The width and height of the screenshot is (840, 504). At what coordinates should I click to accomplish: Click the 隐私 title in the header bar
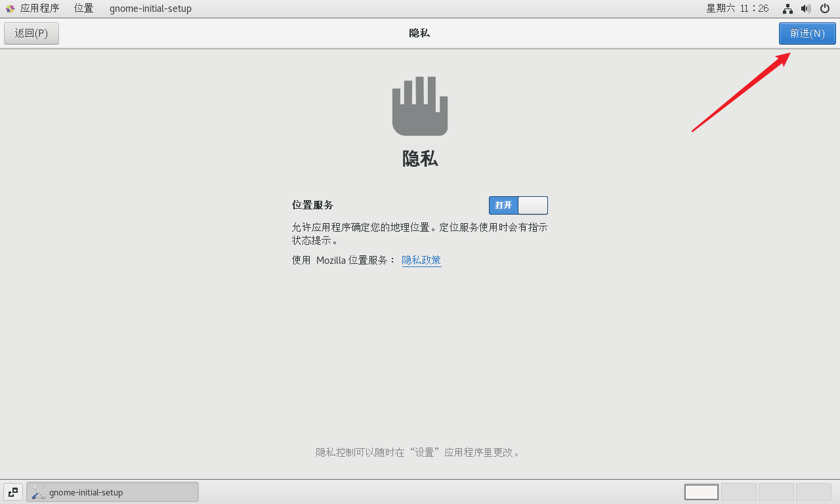(419, 33)
